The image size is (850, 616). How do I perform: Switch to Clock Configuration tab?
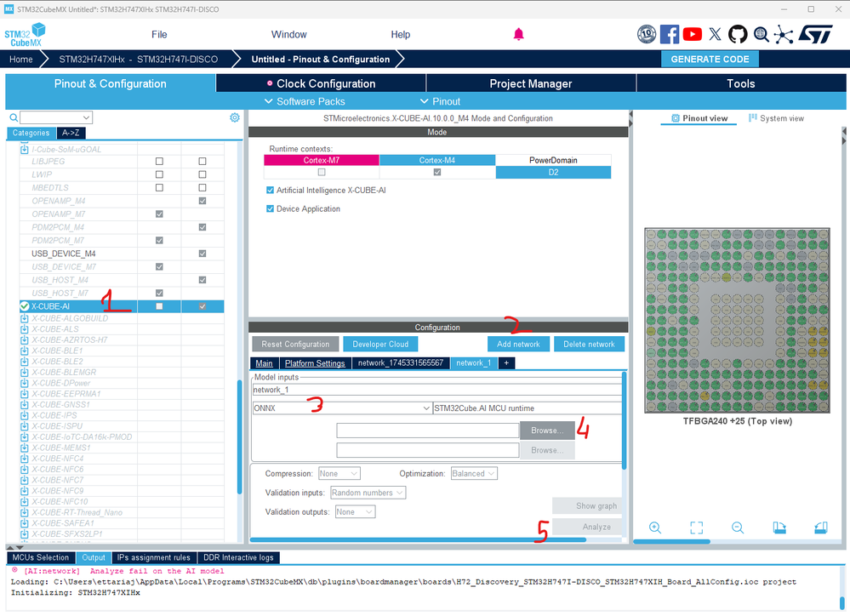tap(321, 83)
